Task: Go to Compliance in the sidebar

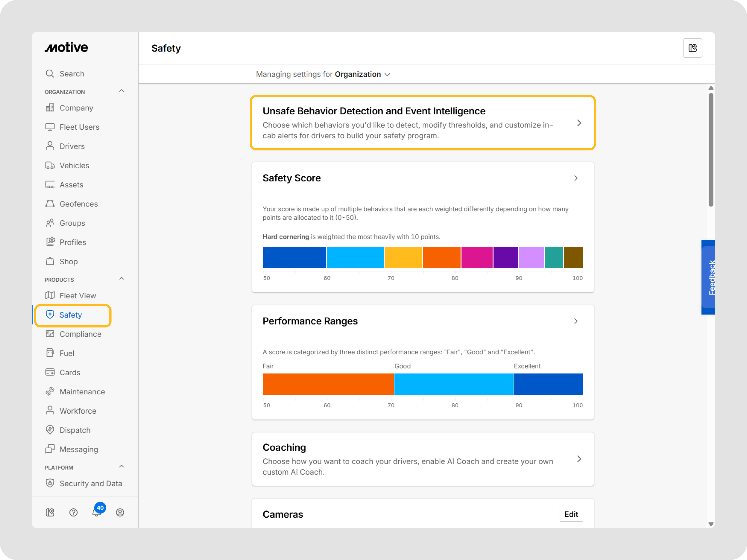Action: pos(80,334)
